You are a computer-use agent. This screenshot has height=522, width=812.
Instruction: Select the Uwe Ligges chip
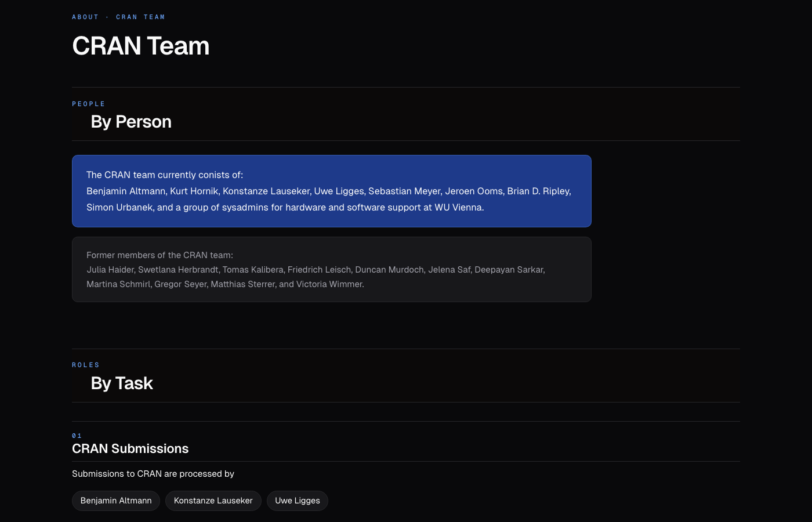298,501
